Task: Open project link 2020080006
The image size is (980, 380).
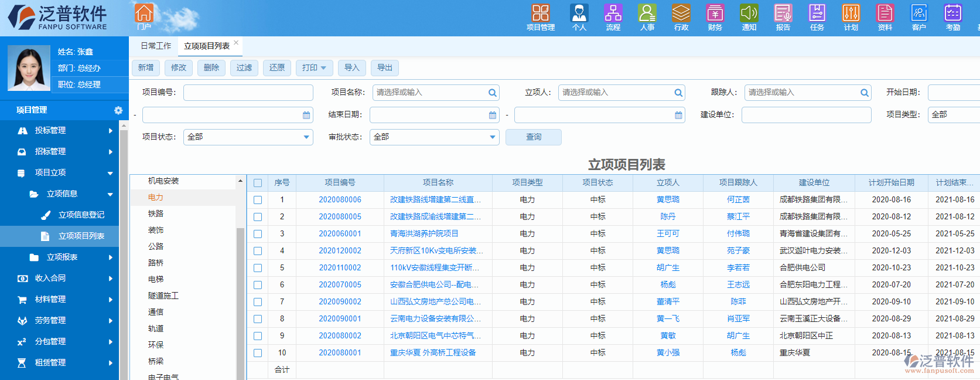Action: [340, 200]
